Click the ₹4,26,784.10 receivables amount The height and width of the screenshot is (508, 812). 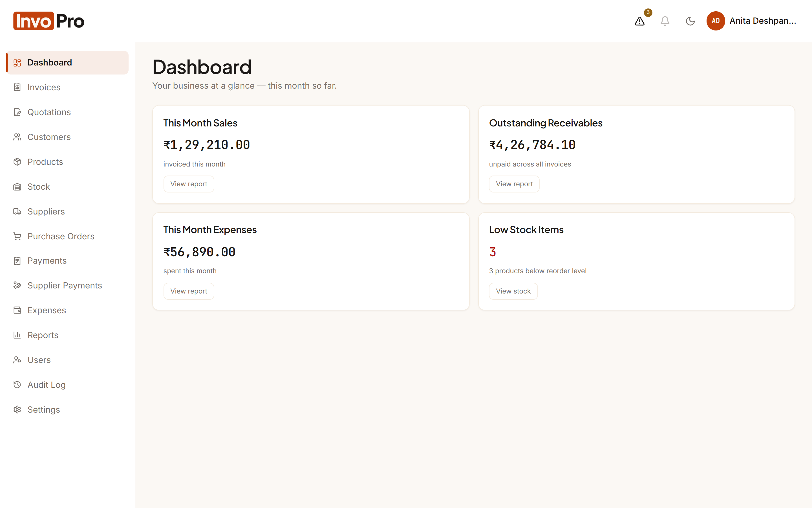click(532, 145)
